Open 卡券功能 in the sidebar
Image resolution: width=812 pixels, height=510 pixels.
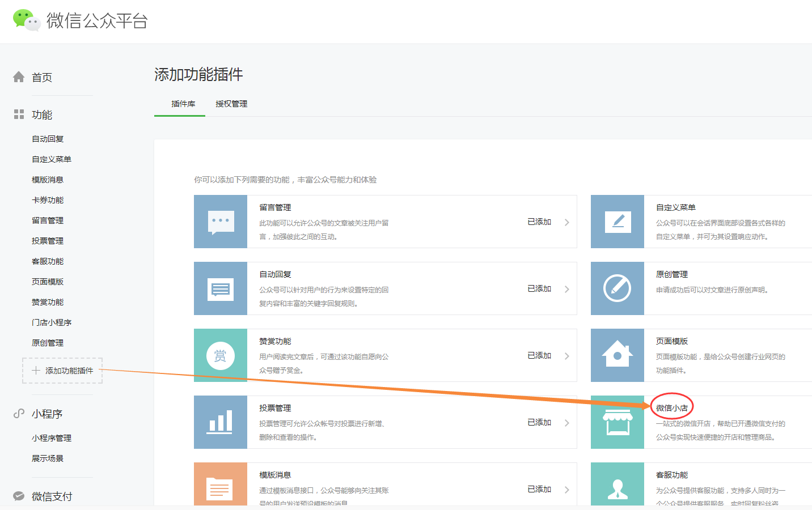click(x=48, y=200)
